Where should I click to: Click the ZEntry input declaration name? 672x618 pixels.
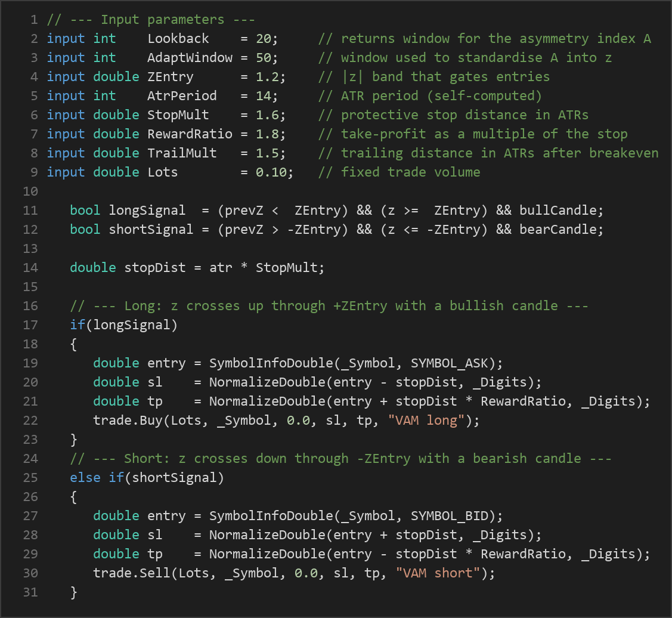tap(171, 77)
